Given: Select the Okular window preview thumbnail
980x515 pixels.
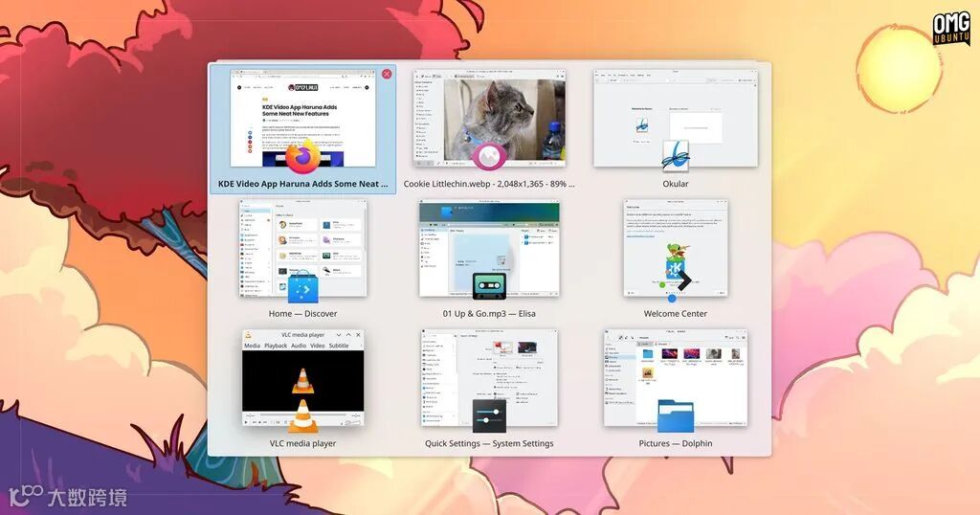Looking at the screenshot, I should click(x=676, y=118).
